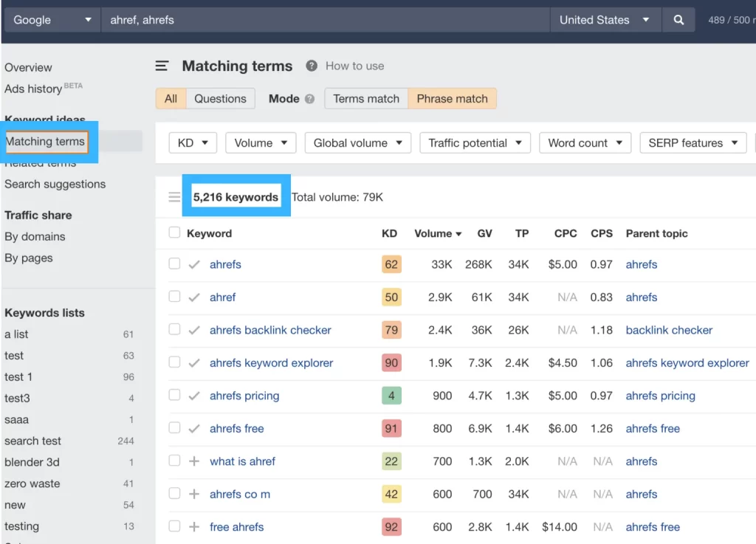
Task: Open the 'ahrefs pricing' parent topic link
Action: pyautogui.click(x=660, y=396)
